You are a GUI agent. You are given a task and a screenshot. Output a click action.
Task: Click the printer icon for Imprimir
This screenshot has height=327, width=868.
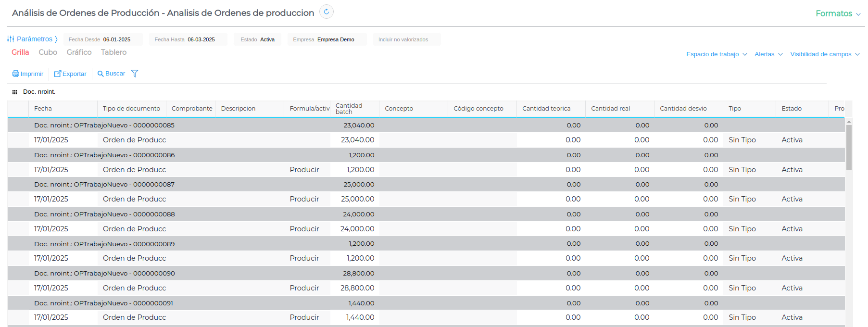15,74
